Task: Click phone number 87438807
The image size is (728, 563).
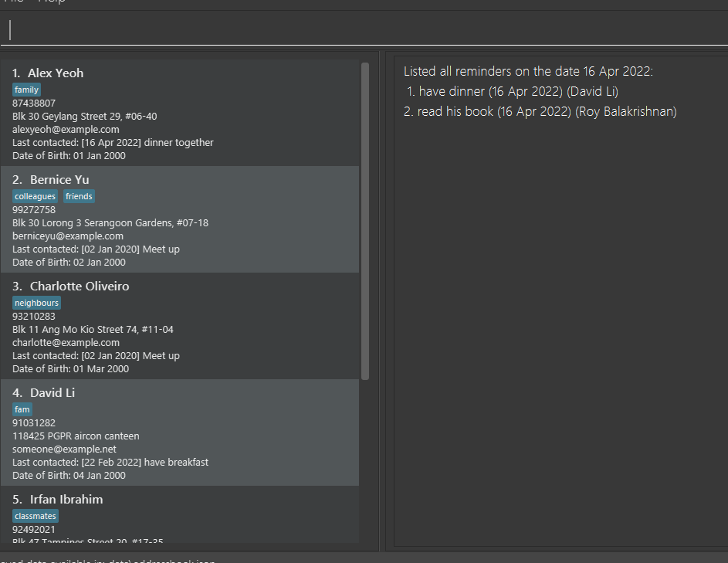Action: 34,103
